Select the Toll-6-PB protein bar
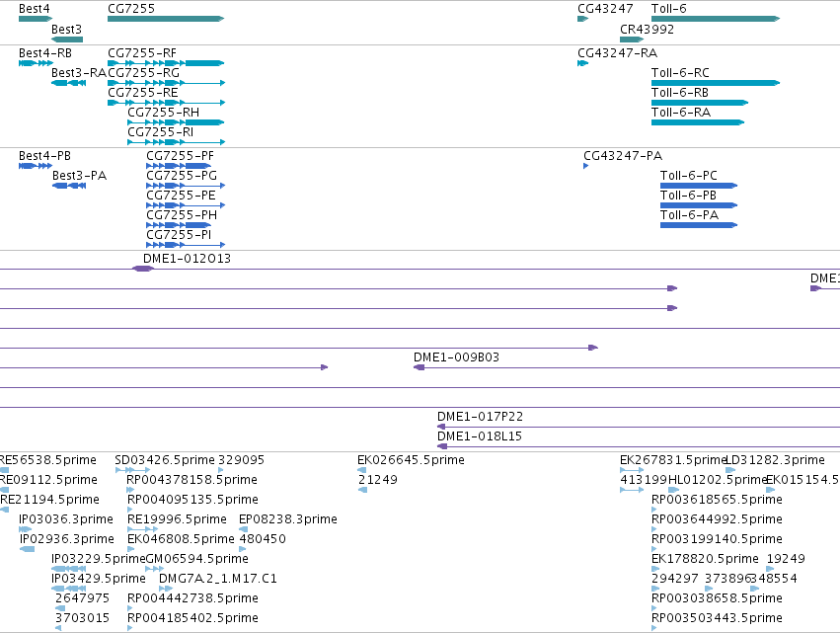 pyautogui.click(x=699, y=205)
